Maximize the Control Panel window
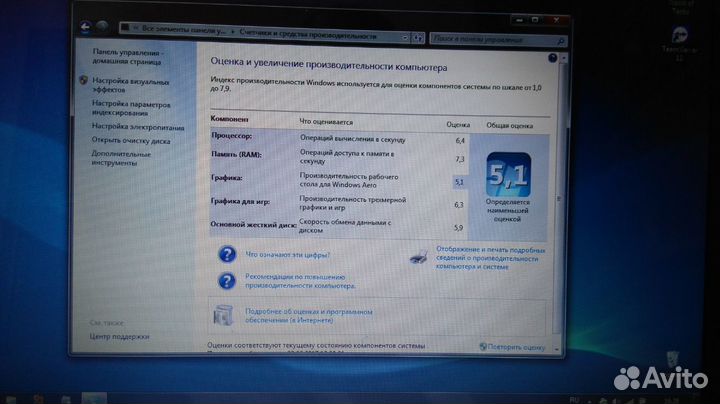The width and height of the screenshot is (720, 404). [535, 20]
